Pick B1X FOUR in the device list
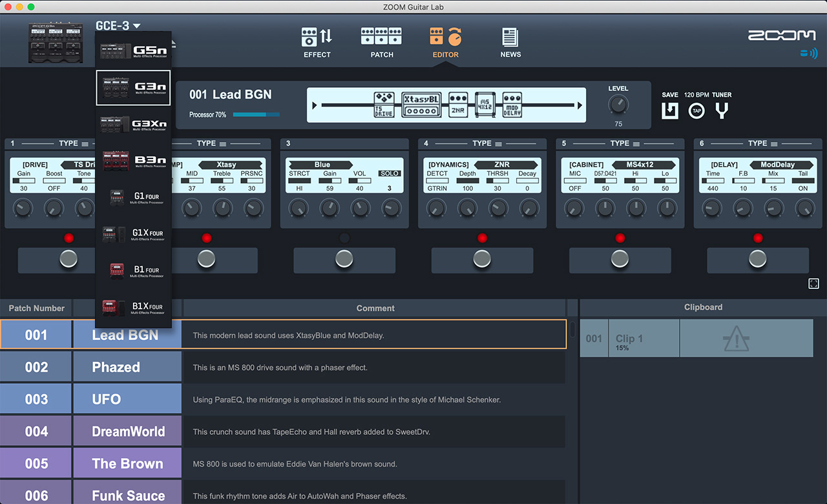 click(133, 308)
